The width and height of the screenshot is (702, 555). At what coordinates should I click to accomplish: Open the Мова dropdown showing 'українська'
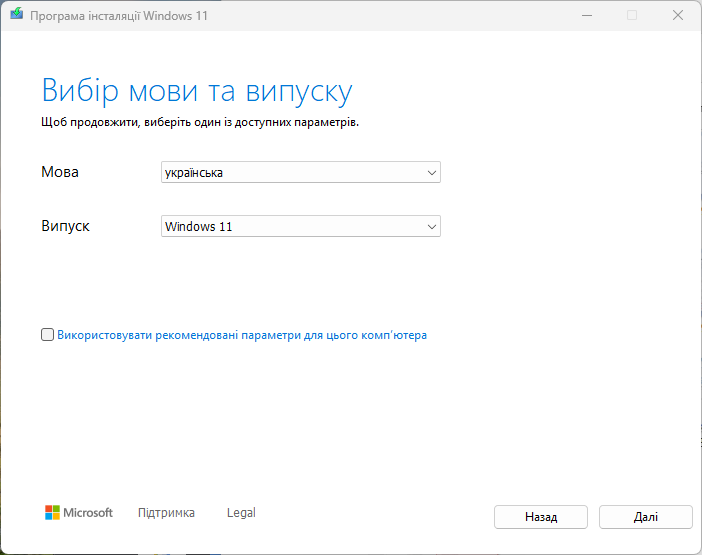(290, 173)
